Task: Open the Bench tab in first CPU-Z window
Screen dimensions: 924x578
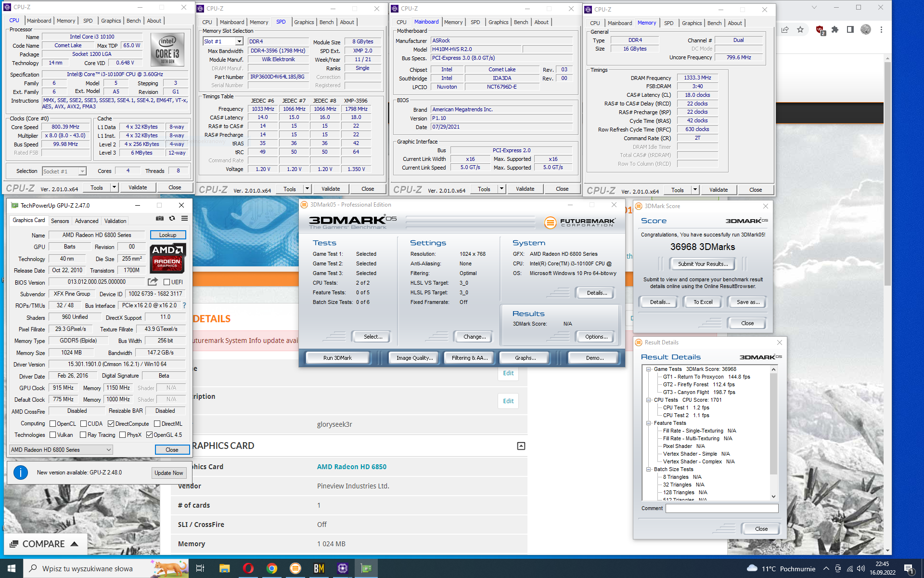Action: tap(134, 21)
